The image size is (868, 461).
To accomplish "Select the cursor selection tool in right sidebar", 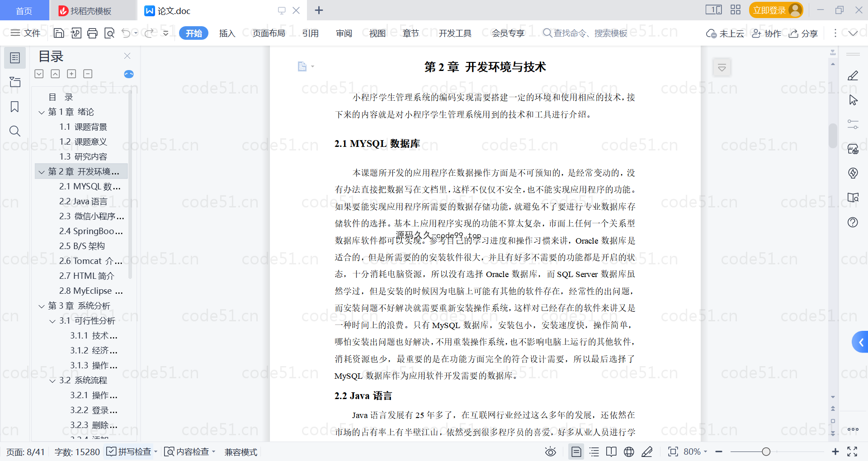I will [x=853, y=100].
